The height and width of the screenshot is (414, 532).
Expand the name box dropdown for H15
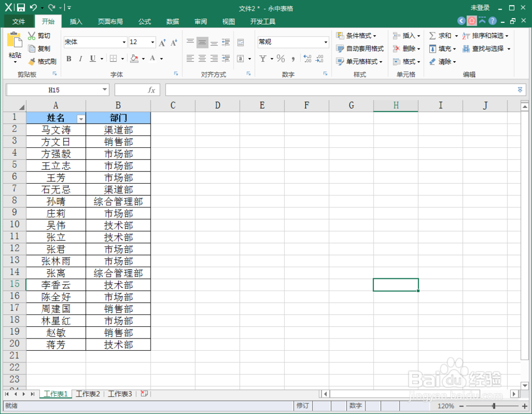pos(105,89)
